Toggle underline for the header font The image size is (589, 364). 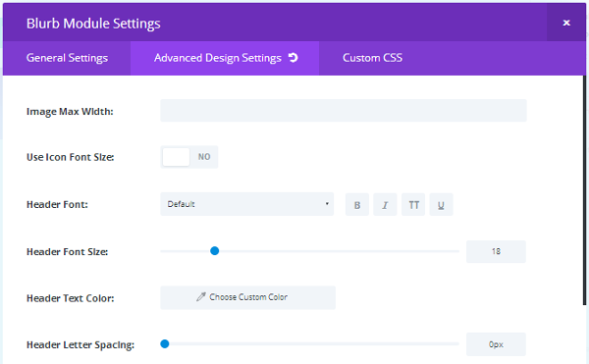tap(441, 205)
